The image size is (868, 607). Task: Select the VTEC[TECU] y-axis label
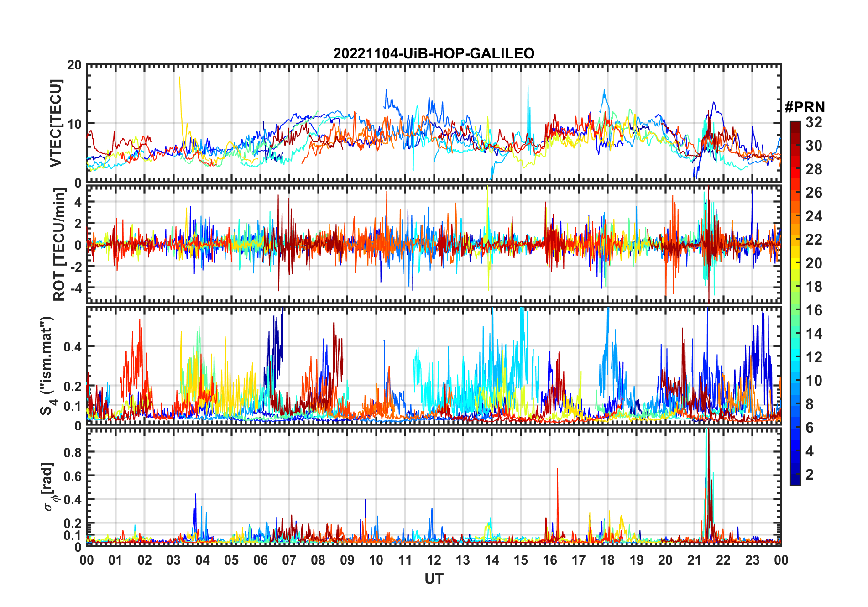tap(56, 123)
